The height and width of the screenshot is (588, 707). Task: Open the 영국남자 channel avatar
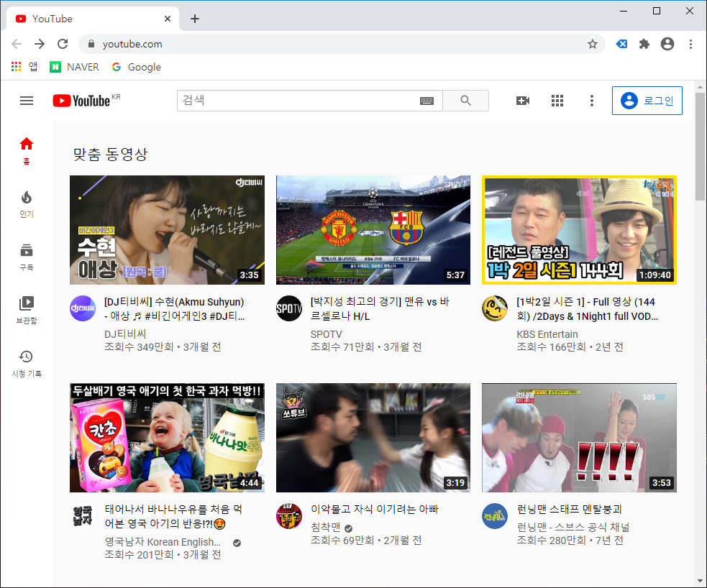(x=83, y=516)
